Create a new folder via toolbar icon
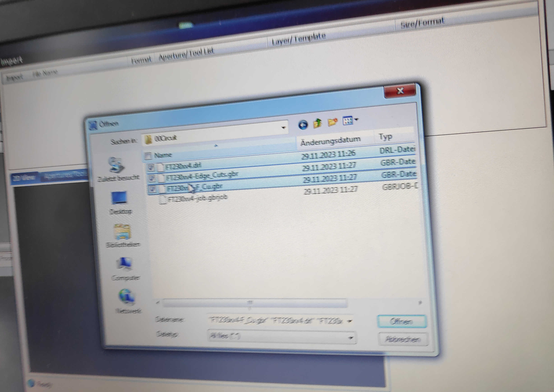The width and height of the screenshot is (554, 392). pyautogui.click(x=333, y=122)
